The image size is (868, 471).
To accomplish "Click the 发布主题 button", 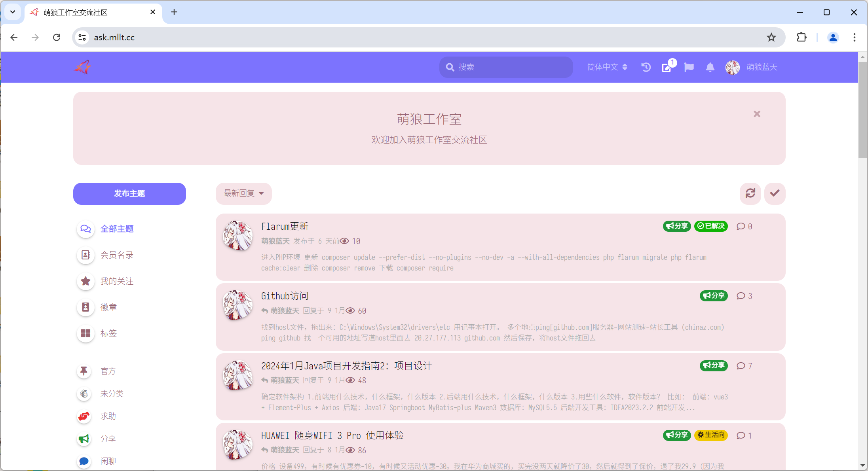I will coord(129,193).
